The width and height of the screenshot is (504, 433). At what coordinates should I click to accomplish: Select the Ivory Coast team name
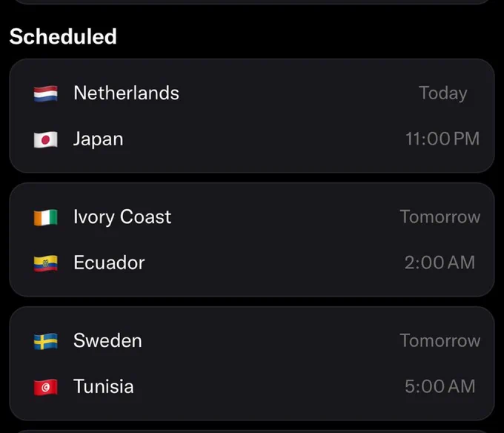(x=122, y=217)
